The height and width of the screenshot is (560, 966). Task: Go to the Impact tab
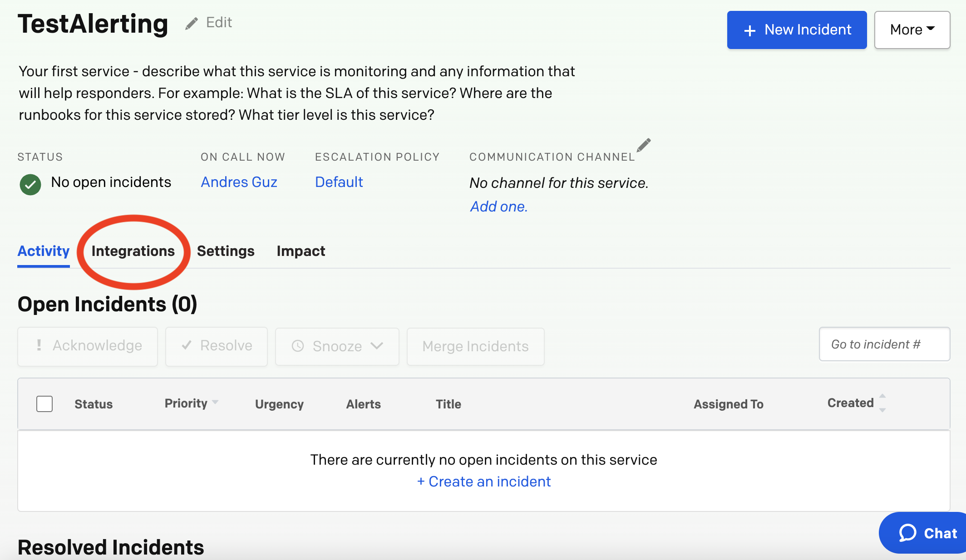point(301,251)
